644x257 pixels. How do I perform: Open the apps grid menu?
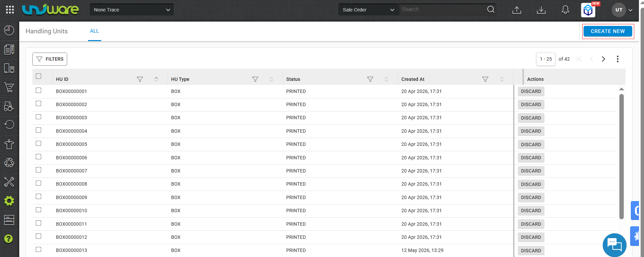(10, 10)
